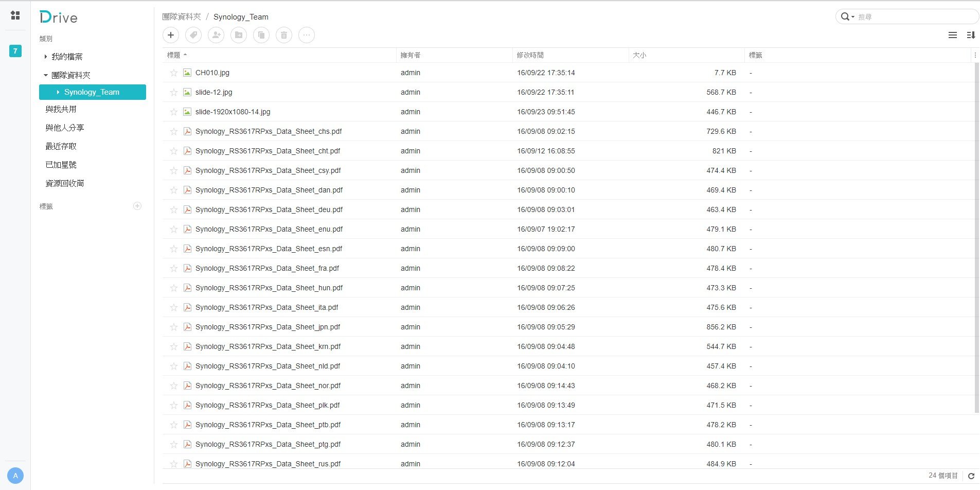Click the Data_Sheet_rus.pdf PDF icon

187,464
